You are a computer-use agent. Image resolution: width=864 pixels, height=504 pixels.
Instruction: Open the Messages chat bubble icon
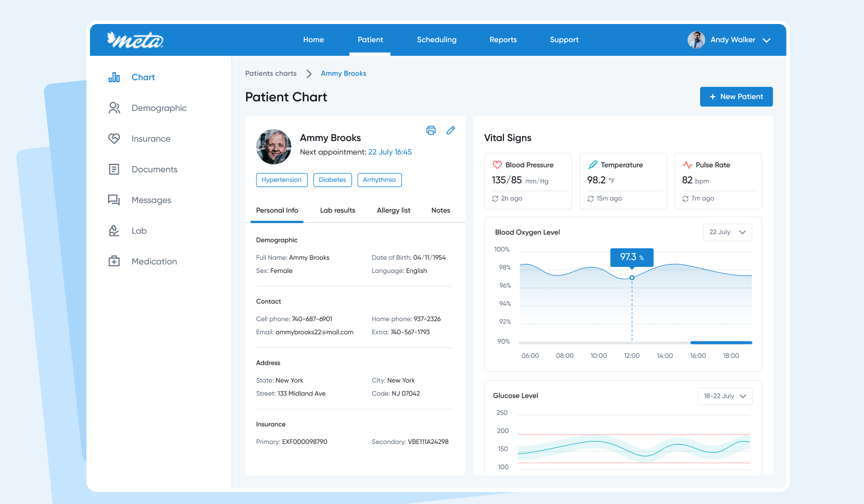(114, 200)
